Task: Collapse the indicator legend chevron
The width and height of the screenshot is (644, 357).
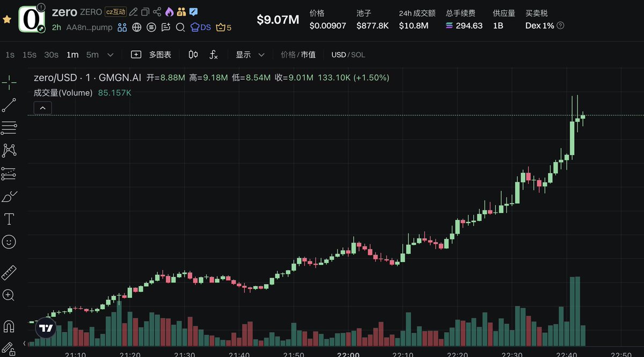Action: click(x=42, y=108)
